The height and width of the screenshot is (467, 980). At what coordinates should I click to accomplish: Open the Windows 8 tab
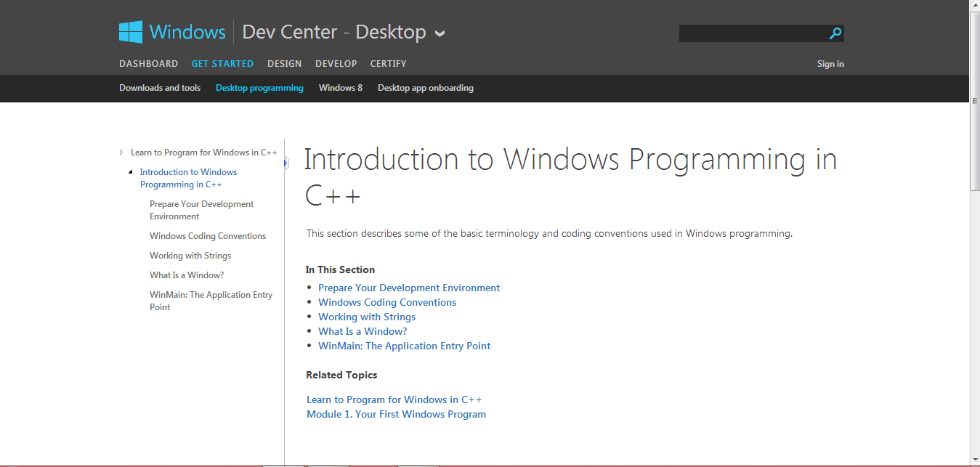pos(341,88)
